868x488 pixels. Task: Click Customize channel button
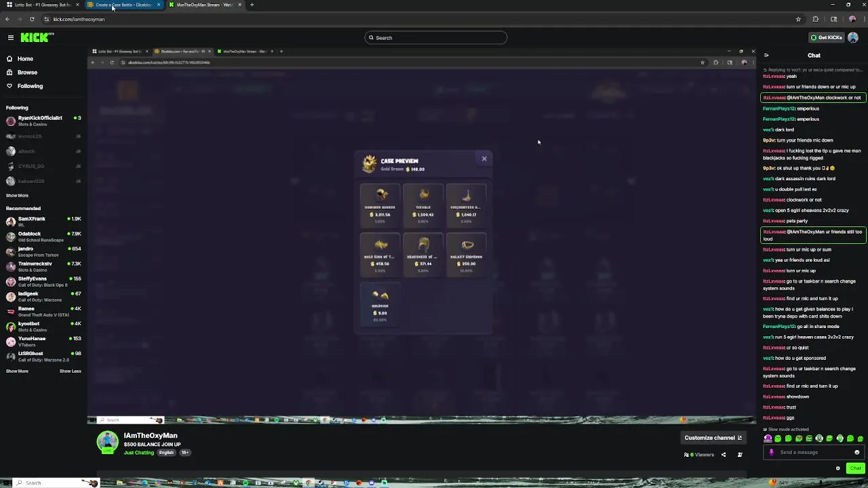point(713,438)
